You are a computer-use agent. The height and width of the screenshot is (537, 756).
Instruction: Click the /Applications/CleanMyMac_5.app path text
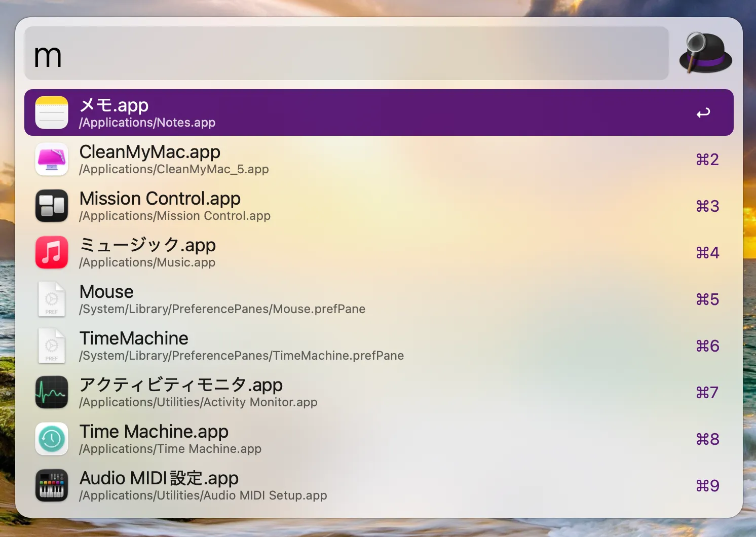[174, 169]
